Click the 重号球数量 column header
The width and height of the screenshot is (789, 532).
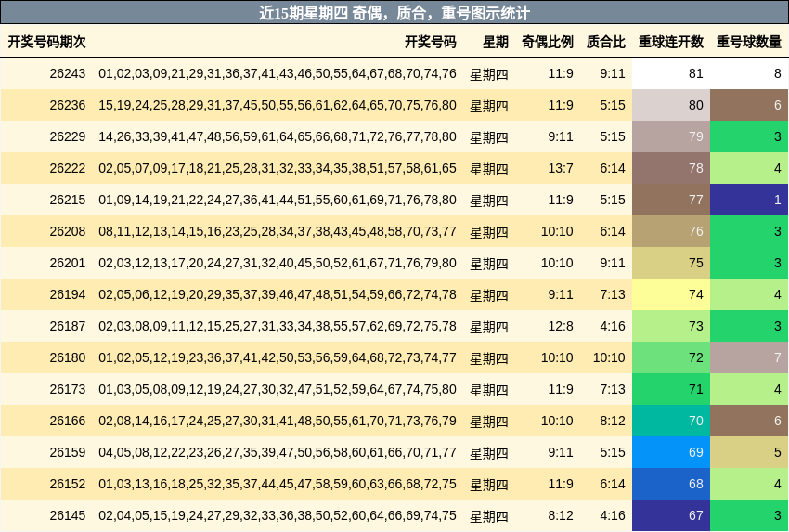point(749,42)
